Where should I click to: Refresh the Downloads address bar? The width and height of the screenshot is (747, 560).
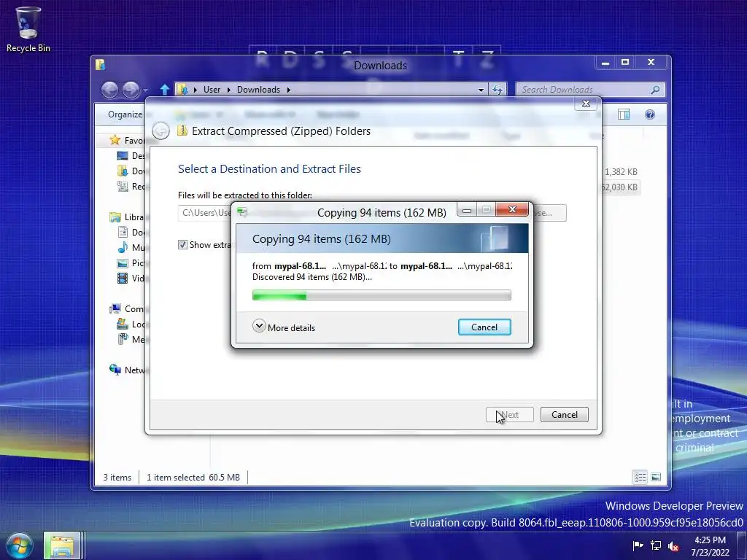tap(498, 90)
